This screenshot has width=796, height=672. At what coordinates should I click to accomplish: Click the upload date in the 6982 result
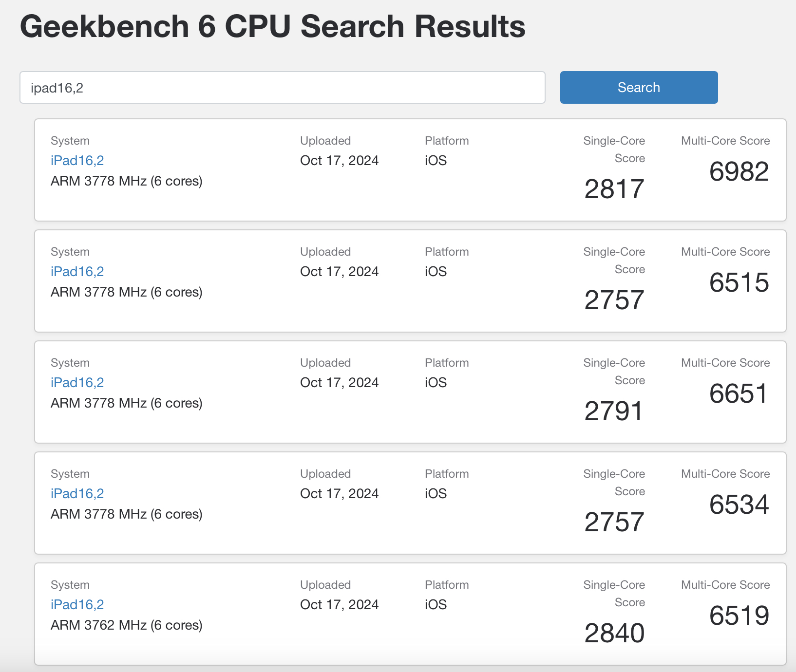click(x=340, y=161)
